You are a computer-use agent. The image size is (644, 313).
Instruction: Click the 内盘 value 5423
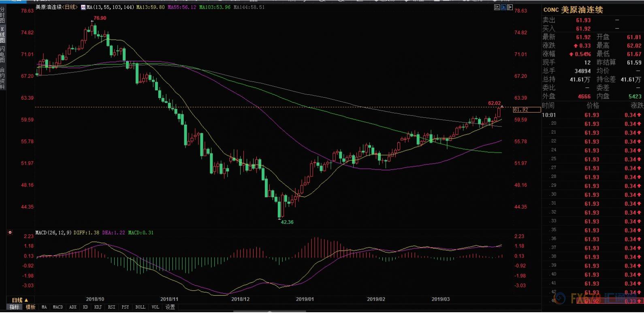point(635,96)
